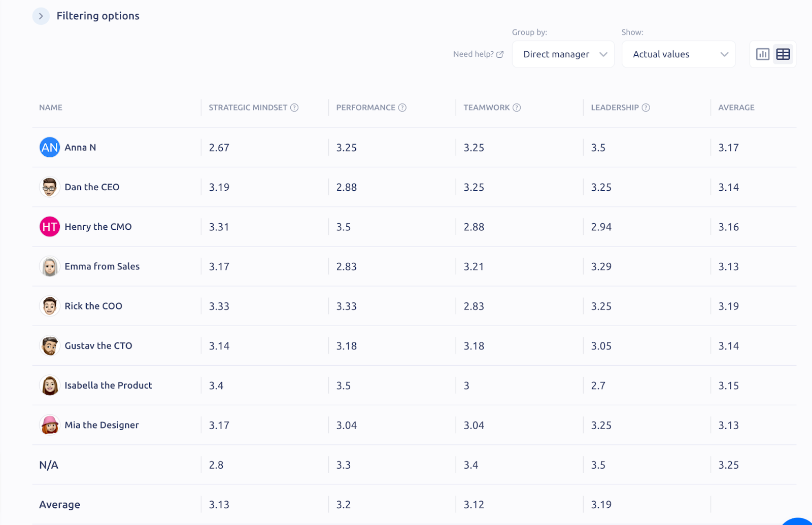Viewport: 812px width, 525px height.
Task: Toggle the chart view display mode
Action: [x=763, y=54]
